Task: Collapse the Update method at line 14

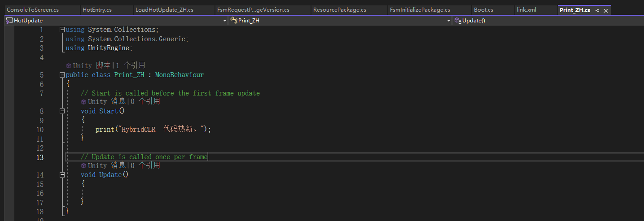Action: [62, 175]
